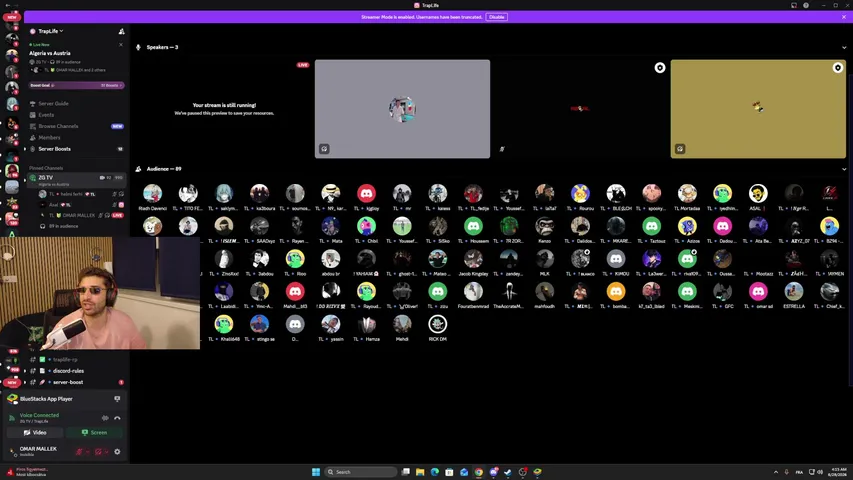Screen dimensions: 853x480
Task: Click the round badge icon on yellow tile
Action: pyautogui.click(x=838, y=67)
